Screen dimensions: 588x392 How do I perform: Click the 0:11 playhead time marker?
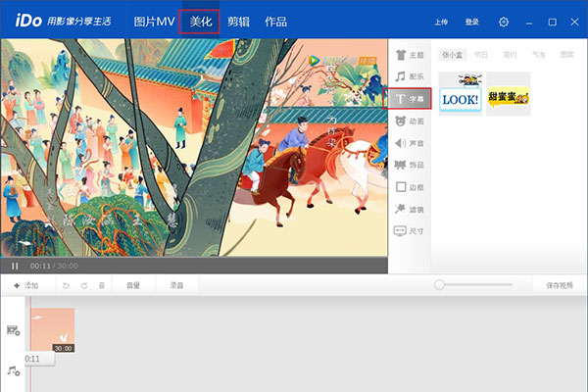pos(39,359)
